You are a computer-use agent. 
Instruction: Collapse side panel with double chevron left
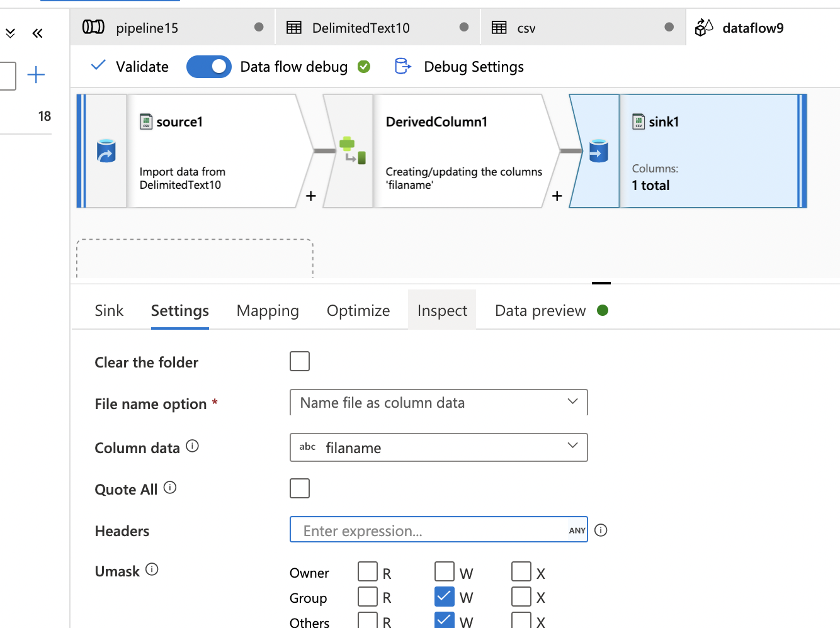pyautogui.click(x=37, y=33)
